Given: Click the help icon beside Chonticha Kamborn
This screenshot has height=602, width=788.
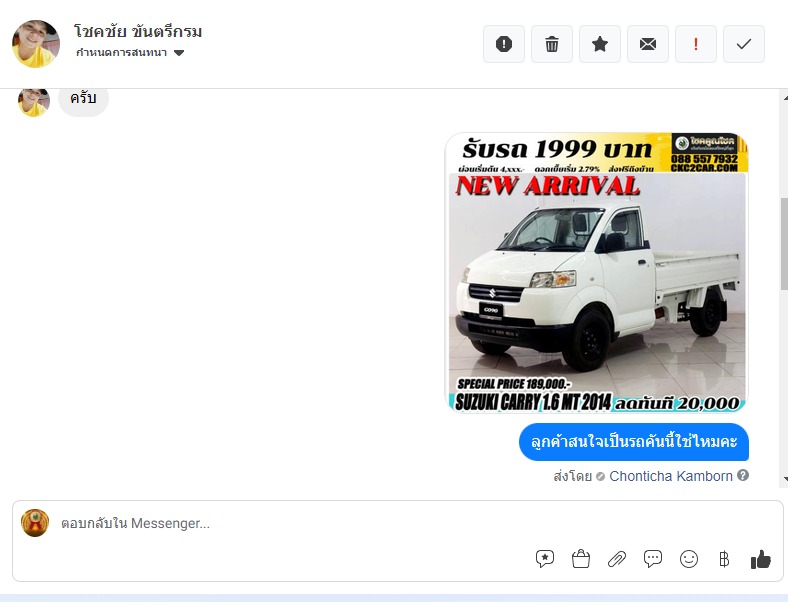Looking at the screenshot, I should pyautogui.click(x=743, y=475).
